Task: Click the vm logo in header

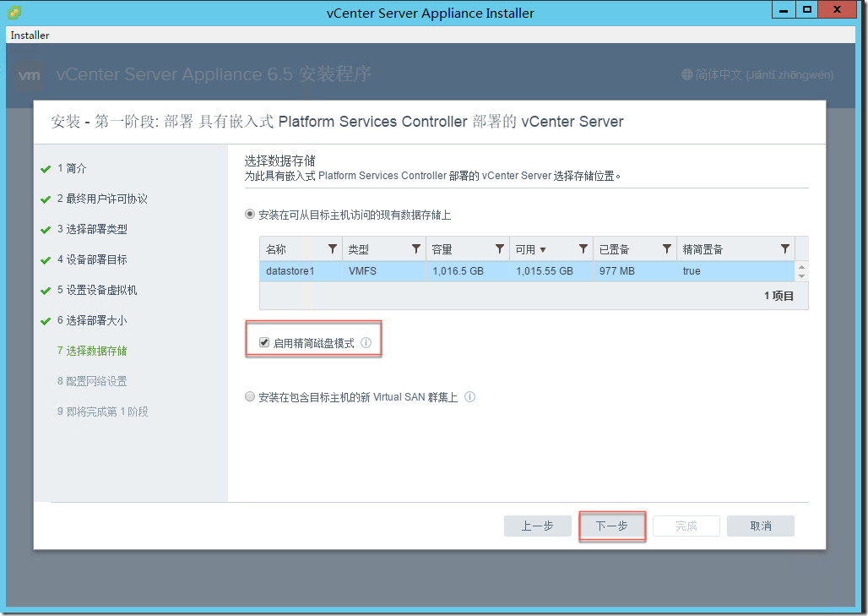Action: 30,75
